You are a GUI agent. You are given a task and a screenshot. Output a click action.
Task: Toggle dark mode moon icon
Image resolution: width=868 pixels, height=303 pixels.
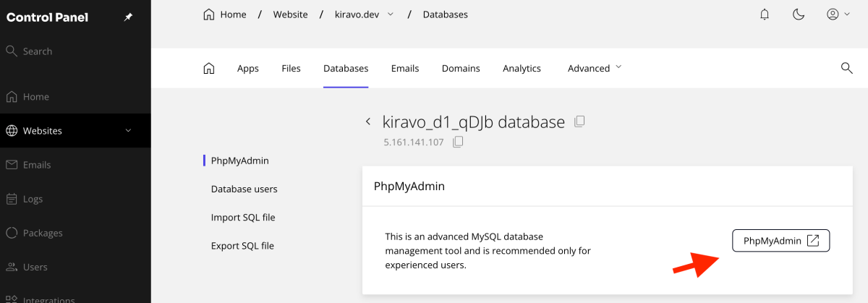(x=799, y=14)
